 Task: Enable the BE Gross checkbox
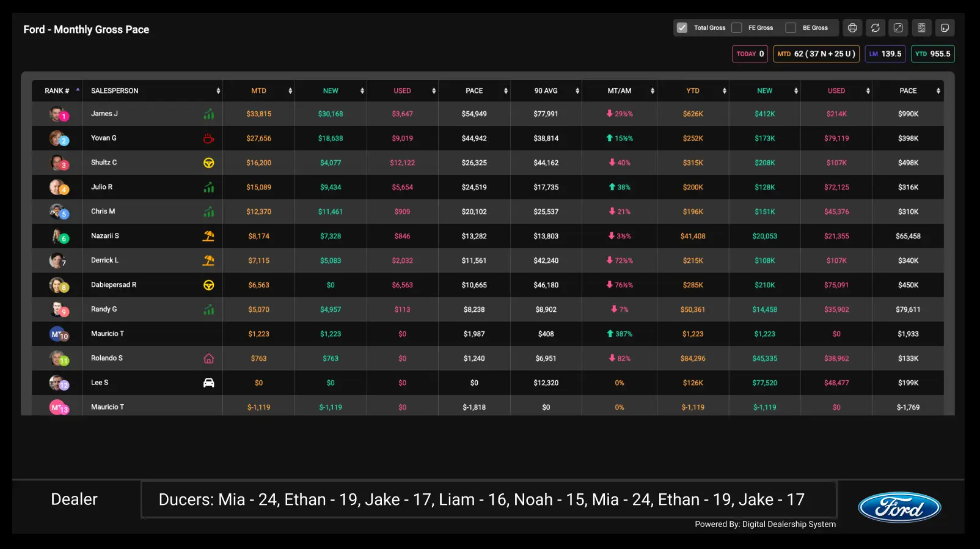click(x=791, y=28)
